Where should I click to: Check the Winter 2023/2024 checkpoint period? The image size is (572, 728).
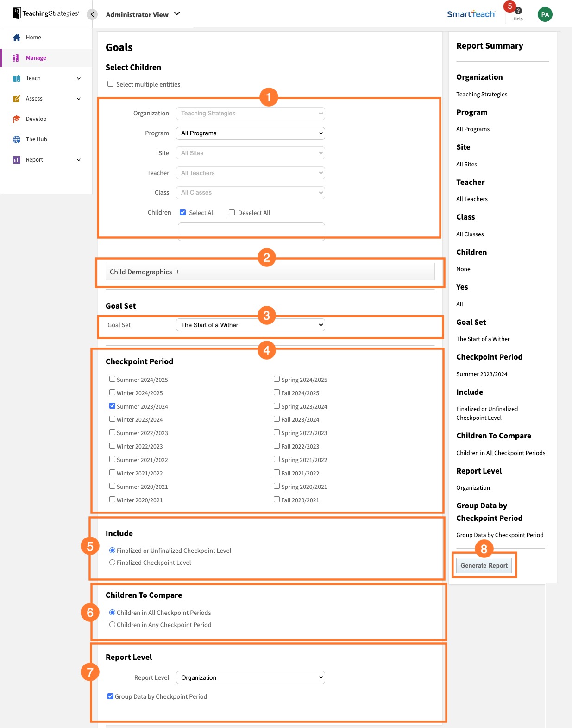112,419
